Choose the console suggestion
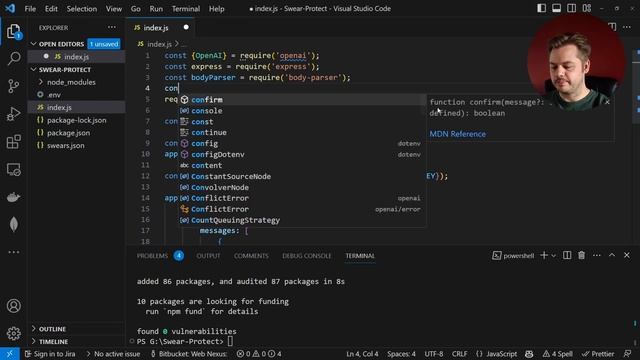The image size is (640, 360). (302, 111)
